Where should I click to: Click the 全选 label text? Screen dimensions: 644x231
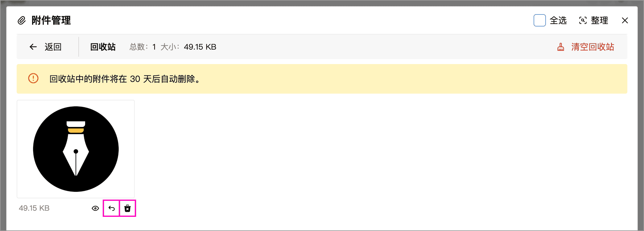tap(558, 20)
